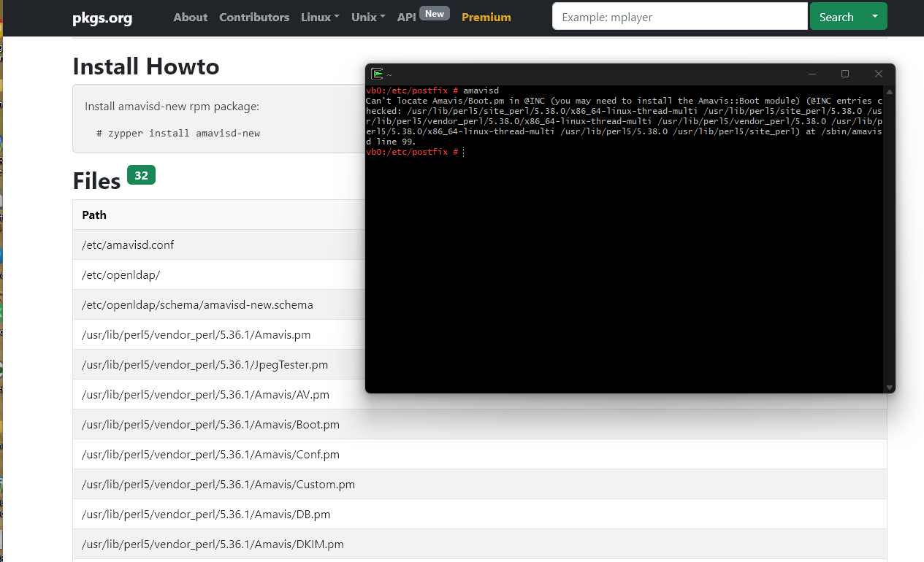Click the zypper install amavisd-new command
This screenshot has width=924, height=562.
[x=178, y=134]
